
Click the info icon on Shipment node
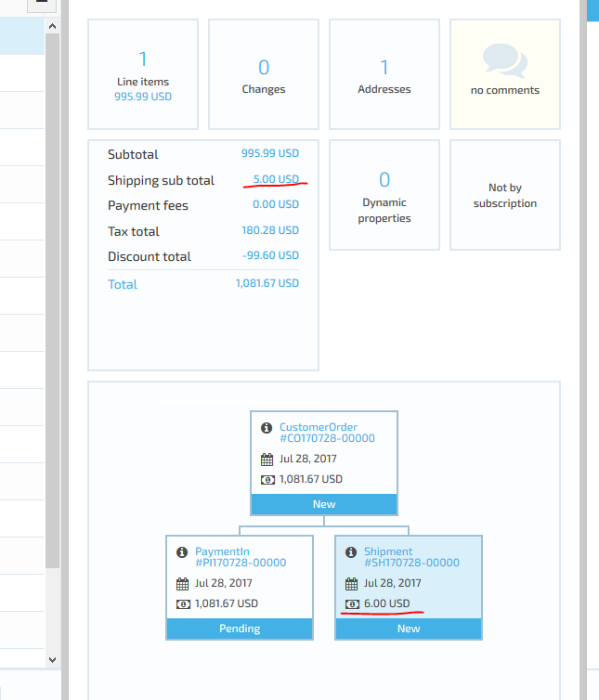point(351,552)
